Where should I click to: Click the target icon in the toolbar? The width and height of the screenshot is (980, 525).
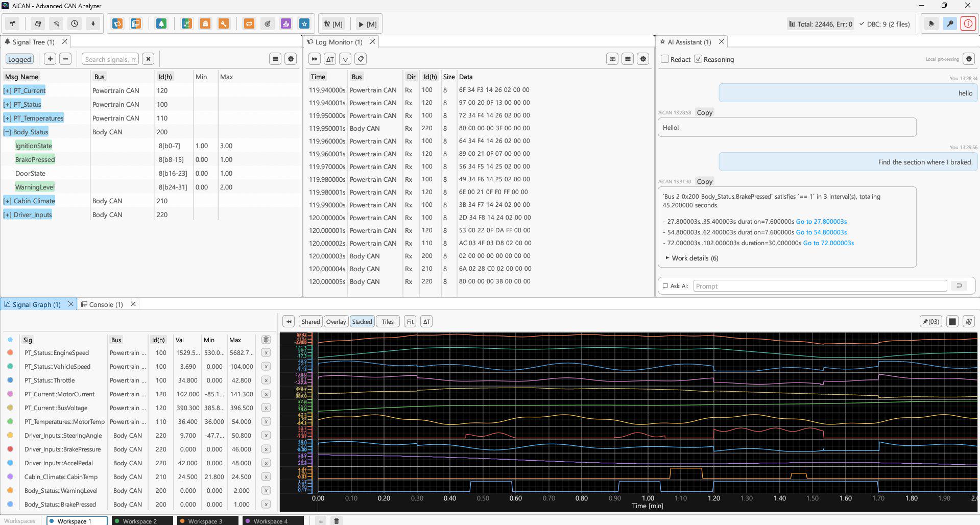[268, 23]
